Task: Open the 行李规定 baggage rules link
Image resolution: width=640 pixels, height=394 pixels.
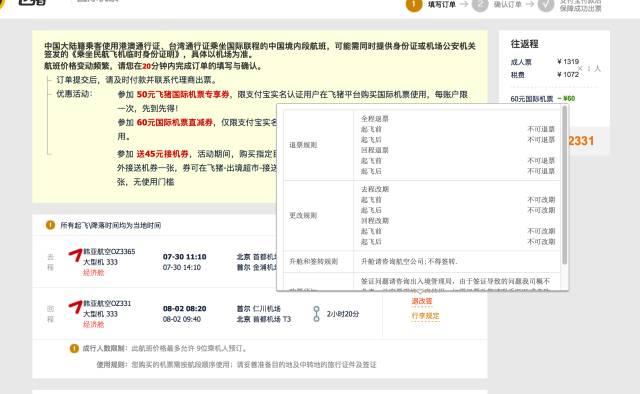Action: tap(425, 316)
